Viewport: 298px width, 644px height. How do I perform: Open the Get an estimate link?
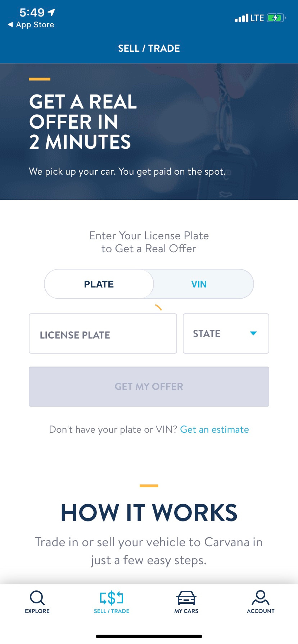(x=215, y=429)
